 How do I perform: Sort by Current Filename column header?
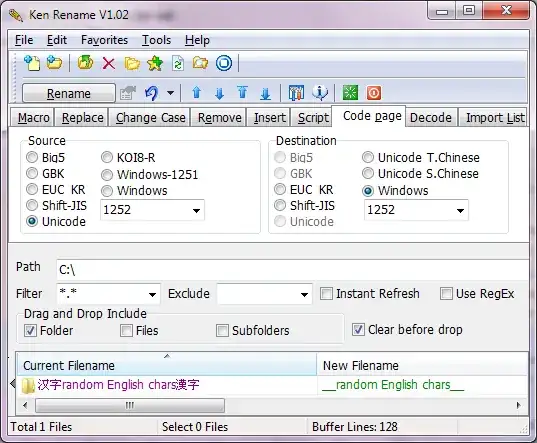(x=167, y=365)
